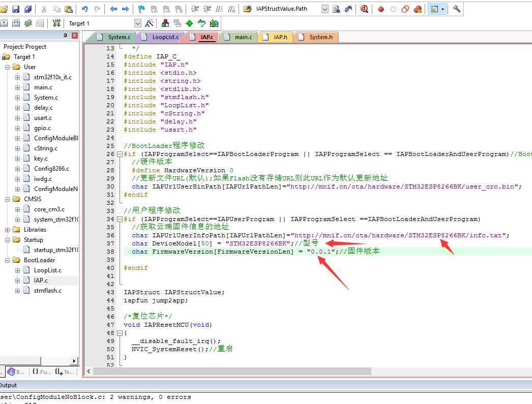Select stm32f10x_it.c in project tree

52,77
